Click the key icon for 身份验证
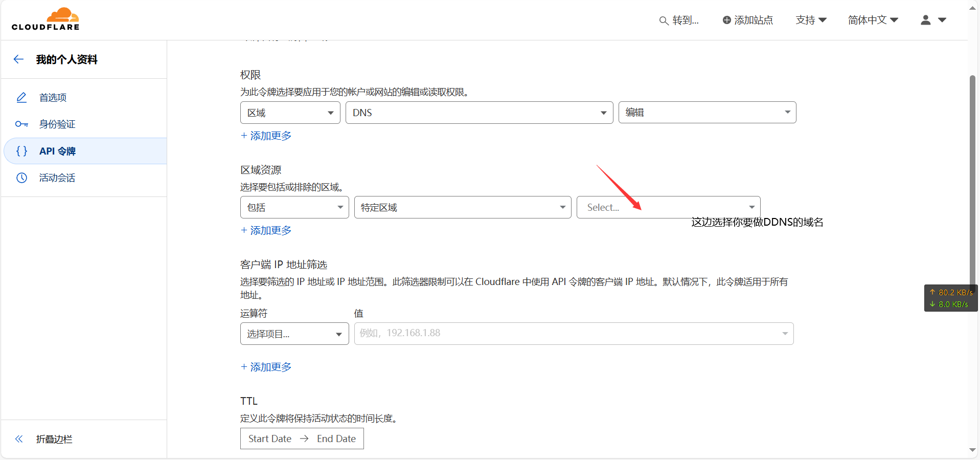 pos(21,124)
